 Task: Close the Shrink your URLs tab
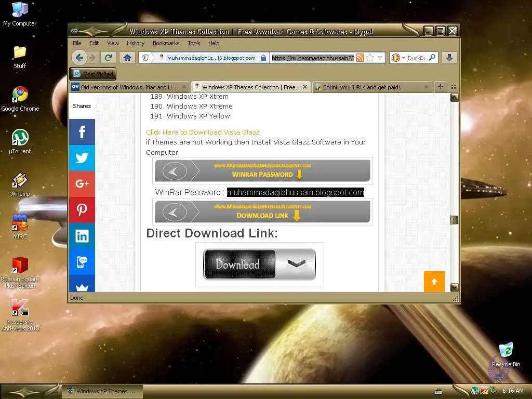pos(427,87)
